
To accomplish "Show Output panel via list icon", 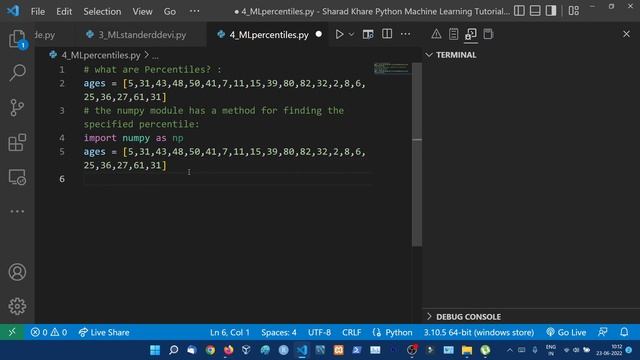I will coord(453,34).
